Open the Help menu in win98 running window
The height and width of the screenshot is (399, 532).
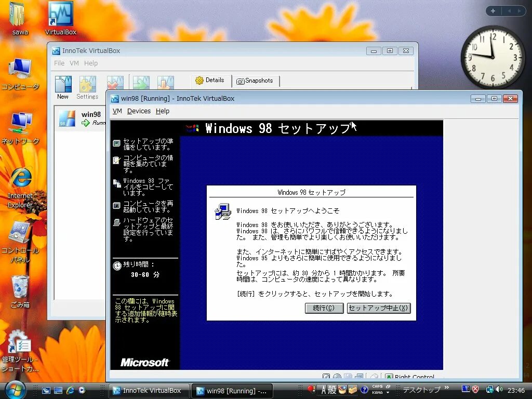click(x=163, y=111)
